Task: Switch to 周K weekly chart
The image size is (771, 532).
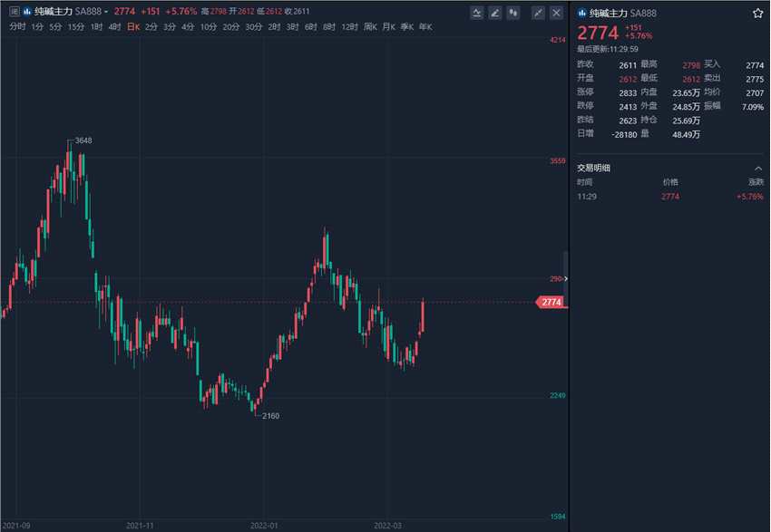Action: click(x=370, y=27)
